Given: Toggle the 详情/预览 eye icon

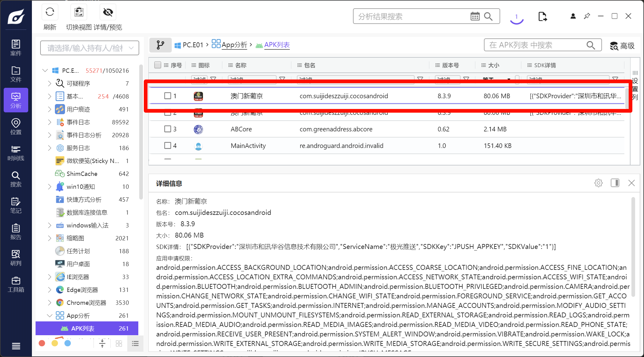Looking at the screenshot, I should [108, 12].
